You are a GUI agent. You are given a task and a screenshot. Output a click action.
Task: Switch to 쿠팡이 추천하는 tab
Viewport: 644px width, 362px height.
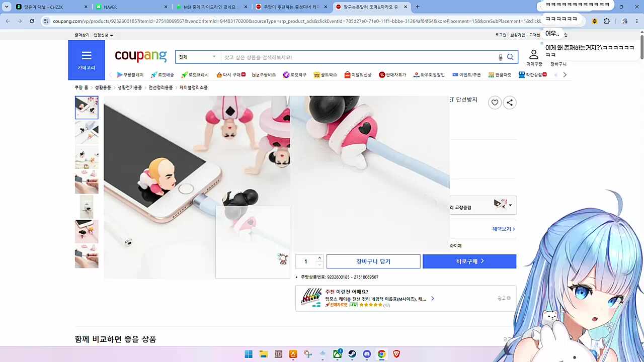click(x=292, y=7)
